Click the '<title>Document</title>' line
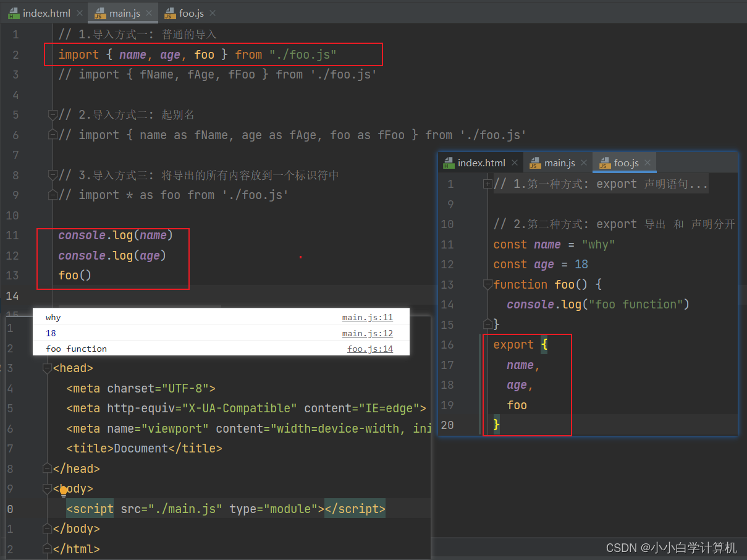This screenshot has height=560, width=747. click(144, 449)
